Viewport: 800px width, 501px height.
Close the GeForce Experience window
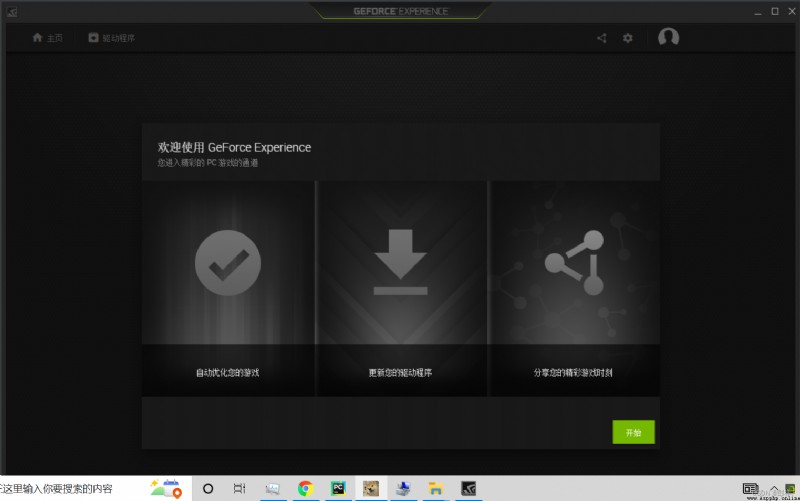[x=792, y=11]
